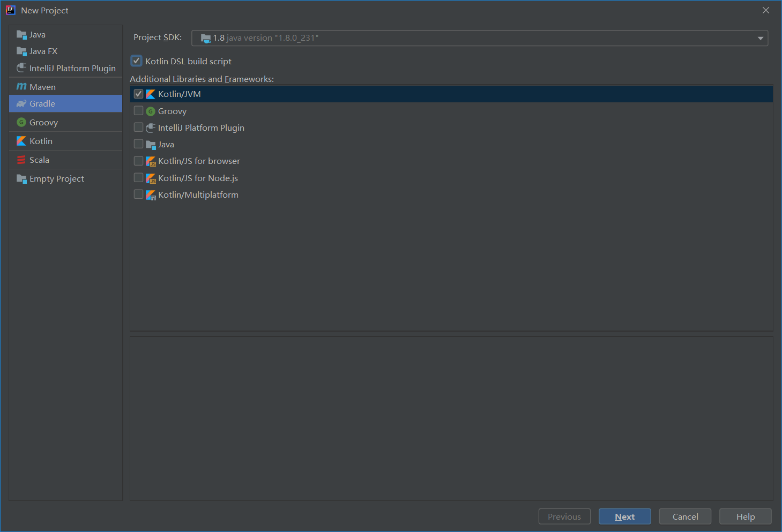Select the Scala project type icon
The height and width of the screenshot is (532, 782).
[21, 160]
